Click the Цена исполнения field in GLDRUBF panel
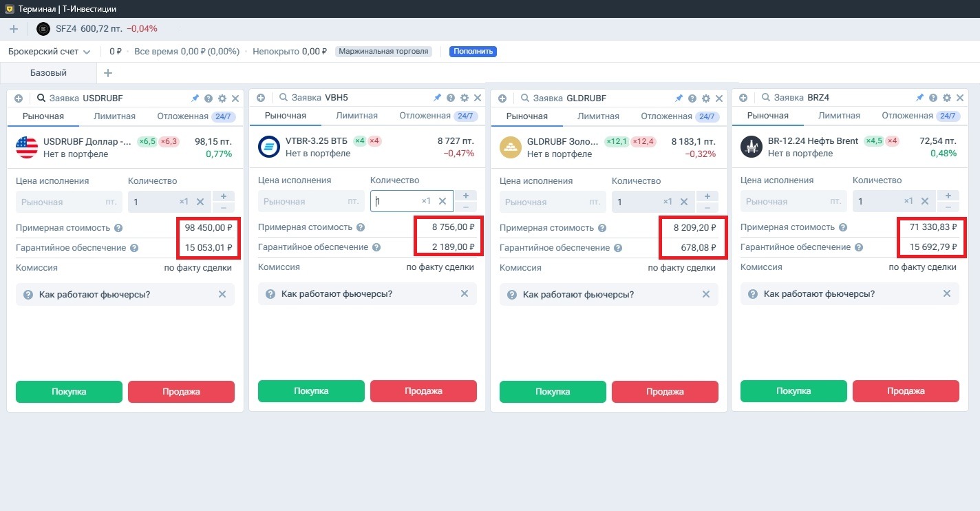The height and width of the screenshot is (511, 980). tap(553, 202)
